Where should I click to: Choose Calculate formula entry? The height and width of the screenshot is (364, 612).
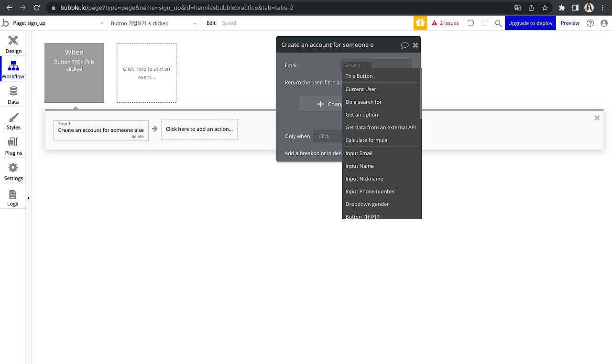[x=382, y=140]
